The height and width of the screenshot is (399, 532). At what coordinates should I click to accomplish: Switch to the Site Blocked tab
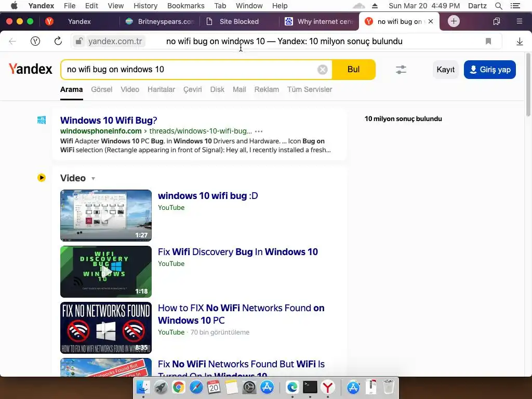point(239,21)
